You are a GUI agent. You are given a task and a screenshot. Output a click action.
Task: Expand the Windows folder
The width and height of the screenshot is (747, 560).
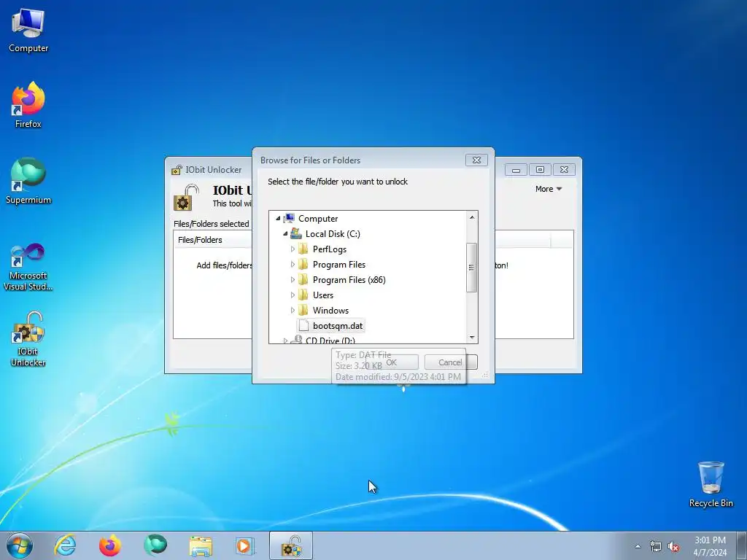(x=293, y=311)
